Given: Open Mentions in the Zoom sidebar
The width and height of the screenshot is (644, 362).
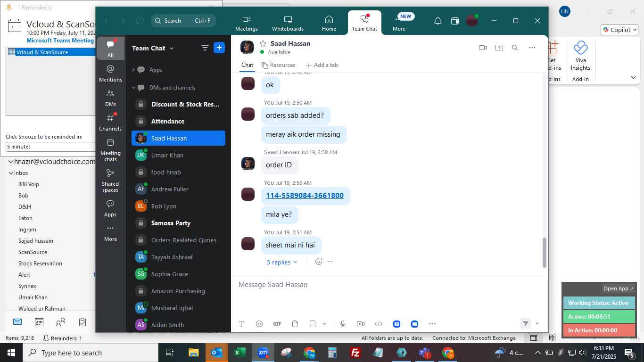Looking at the screenshot, I should tap(110, 73).
